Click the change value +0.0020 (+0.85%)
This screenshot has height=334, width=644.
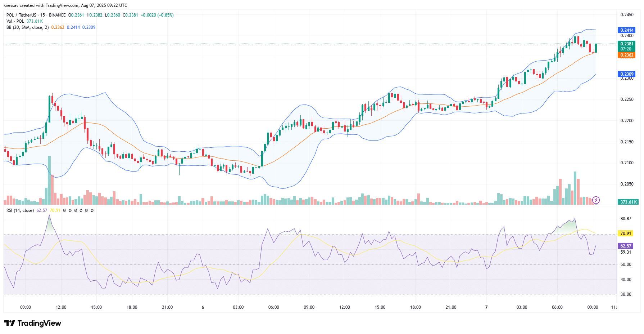pos(157,15)
